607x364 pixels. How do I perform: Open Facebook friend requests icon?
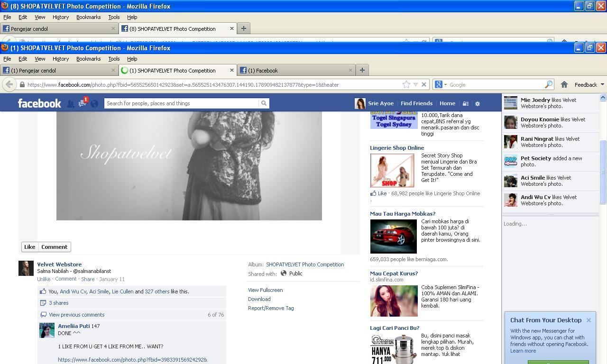click(x=70, y=104)
